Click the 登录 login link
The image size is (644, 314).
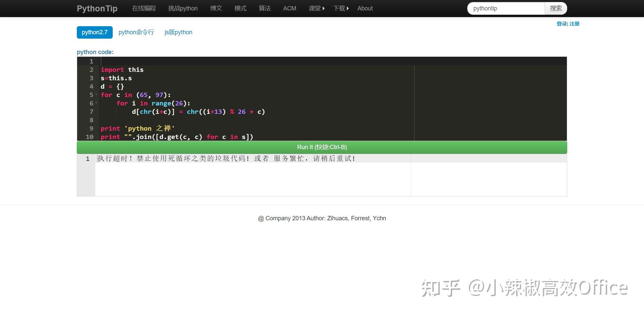coord(560,24)
